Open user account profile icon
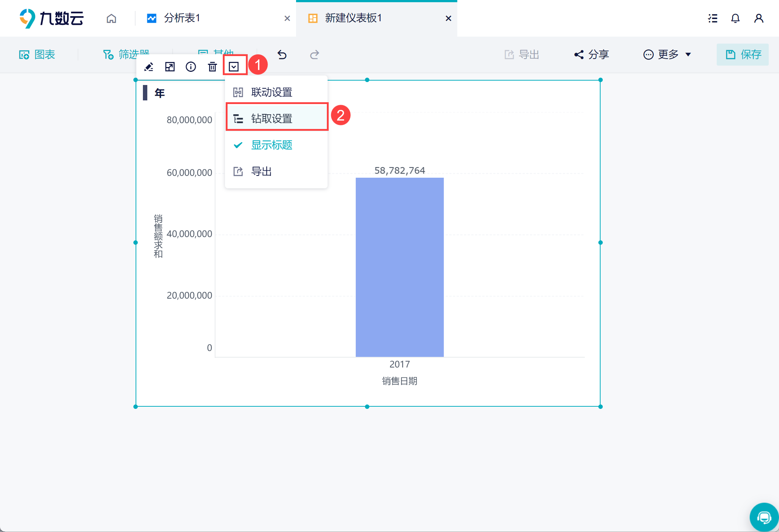This screenshot has height=532, width=779. point(758,18)
